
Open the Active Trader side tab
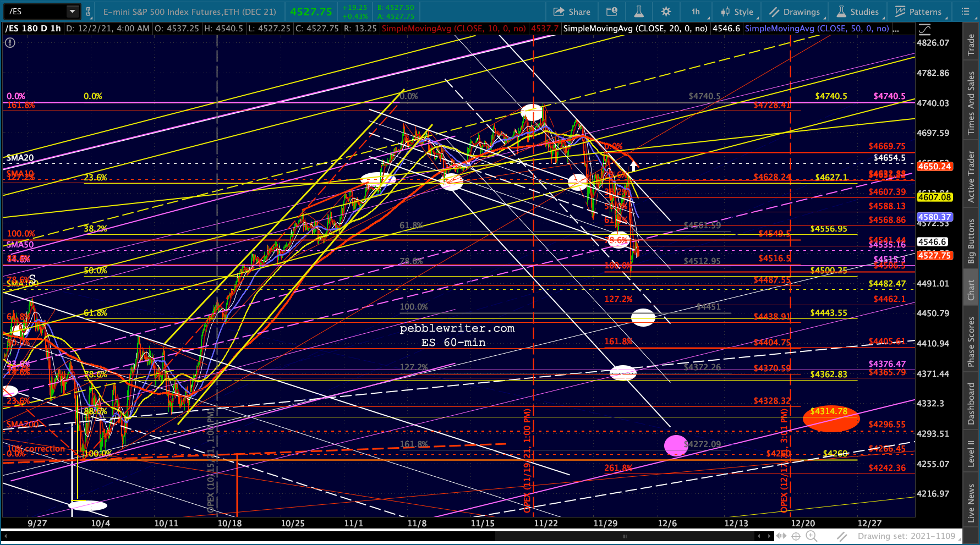pos(971,176)
